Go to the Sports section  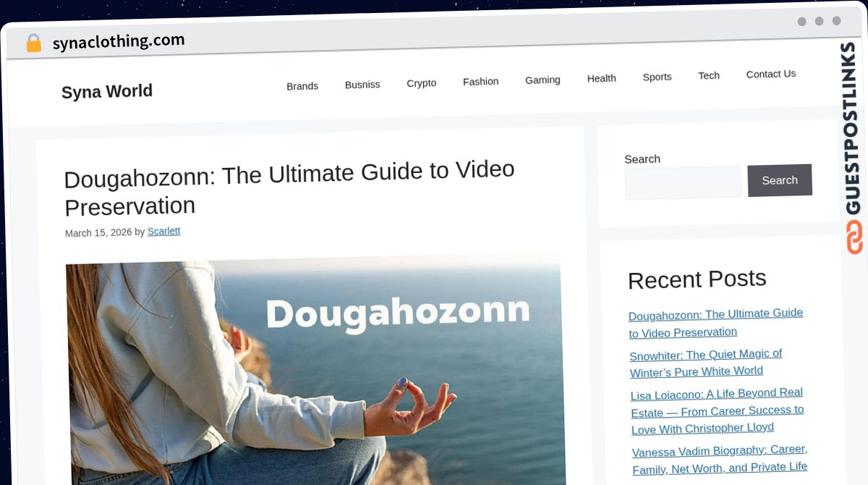point(658,77)
